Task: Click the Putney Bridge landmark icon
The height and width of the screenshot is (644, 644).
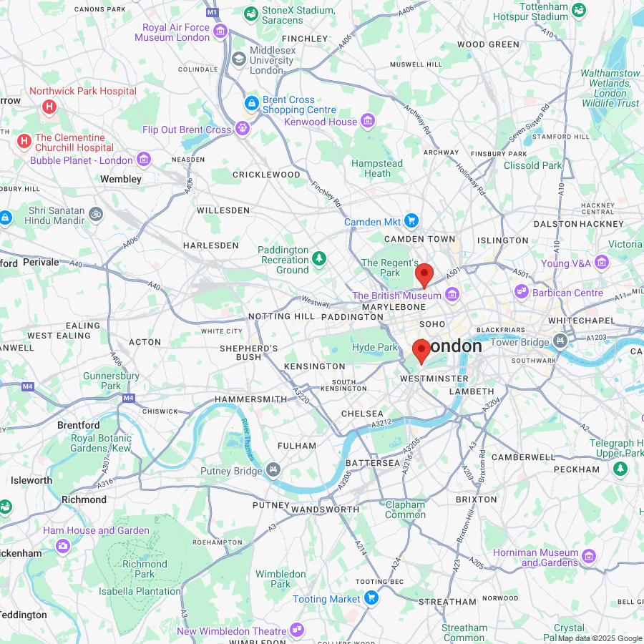Action: pos(273,469)
